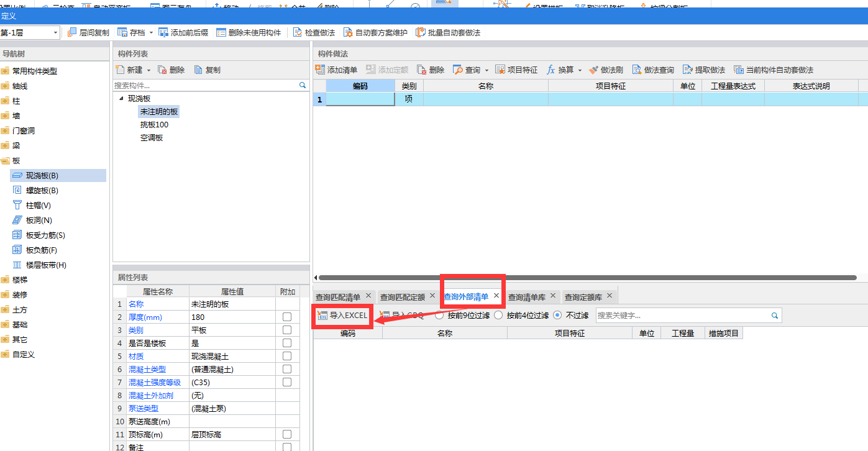Viewport: 868px width, 451px height.
Task: Toggle 附加 checkbox for 厚度(mm) row
Action: [287, 317]
